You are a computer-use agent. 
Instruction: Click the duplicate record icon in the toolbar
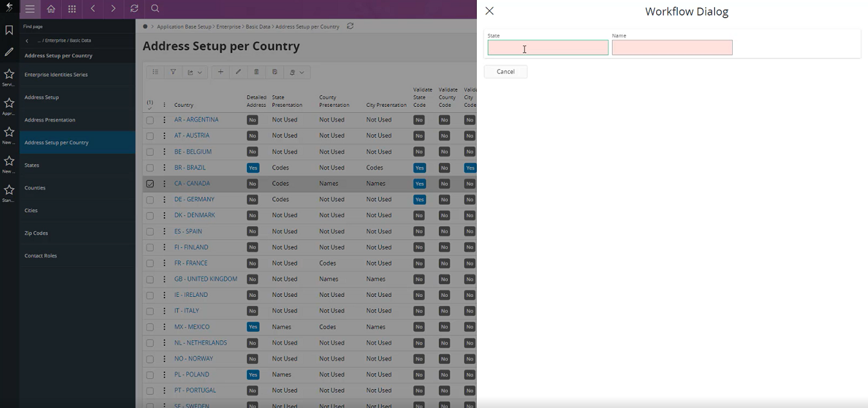pos(275,72)
